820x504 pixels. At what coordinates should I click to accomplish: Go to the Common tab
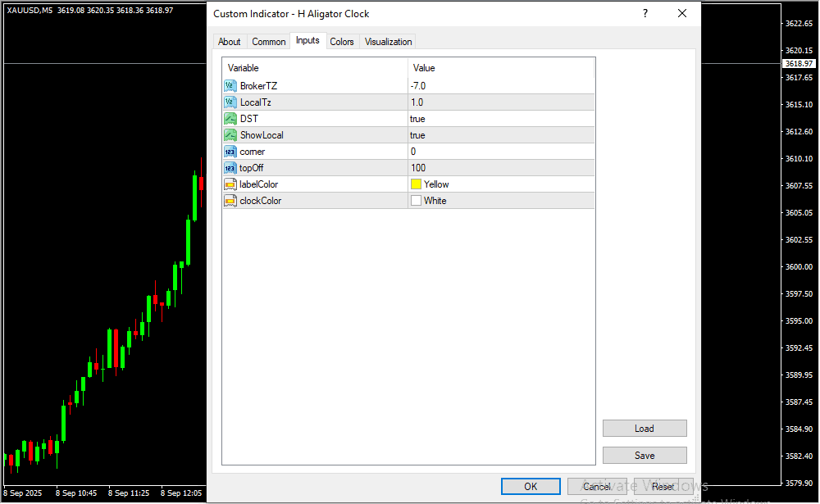[x=269, y=42]
